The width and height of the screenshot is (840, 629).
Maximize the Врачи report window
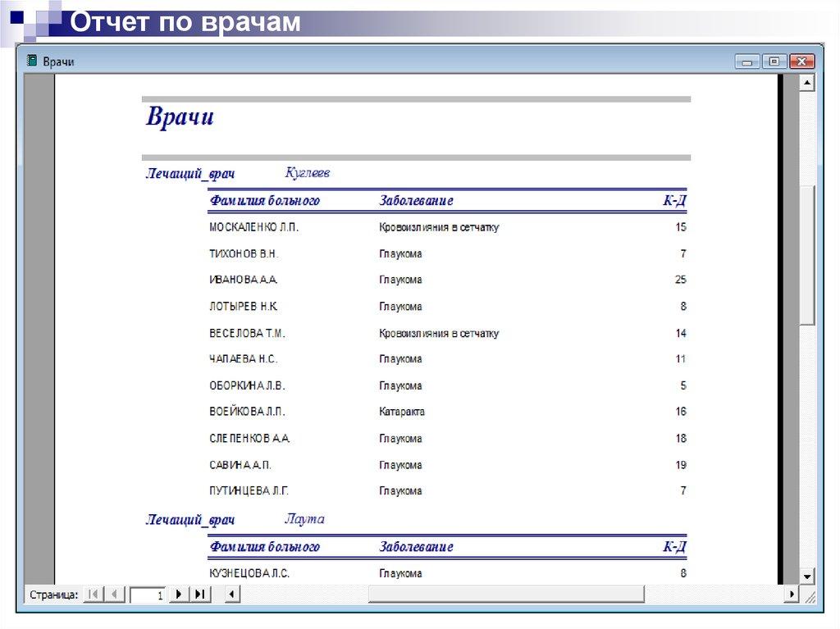(x=774, y=62)
